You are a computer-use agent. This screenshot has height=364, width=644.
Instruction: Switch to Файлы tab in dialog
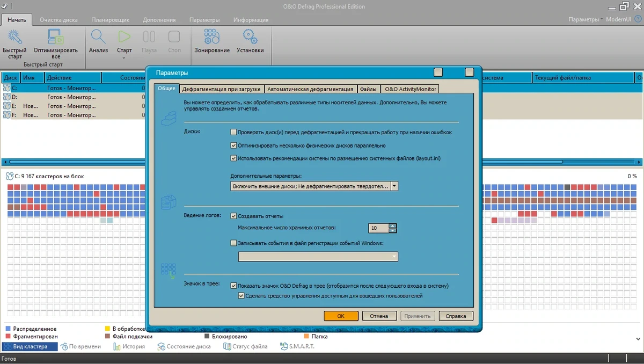368,89
